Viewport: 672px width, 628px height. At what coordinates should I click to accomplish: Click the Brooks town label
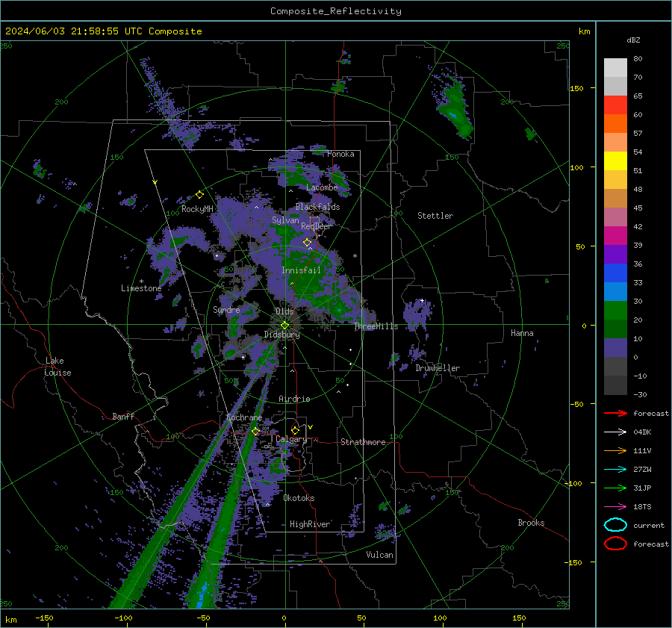point(531,523)
